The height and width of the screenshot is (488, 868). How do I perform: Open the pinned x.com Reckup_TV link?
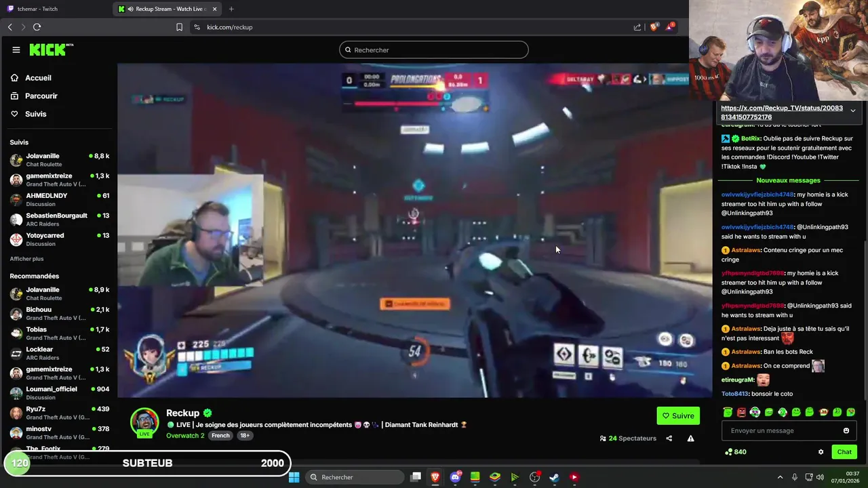782,113
